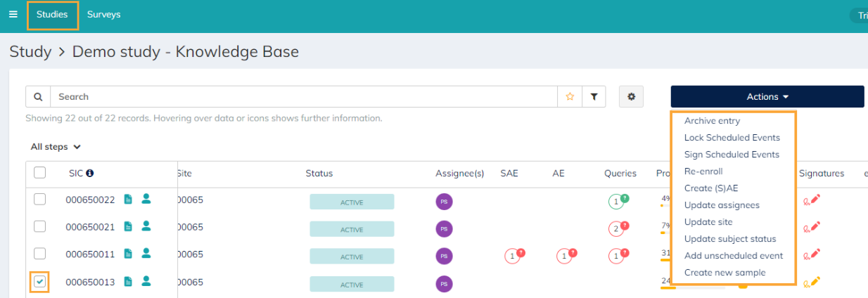Click the info icon beside SIC header
Viewport: 868px width, 298px height.
(x=90, y=173)
